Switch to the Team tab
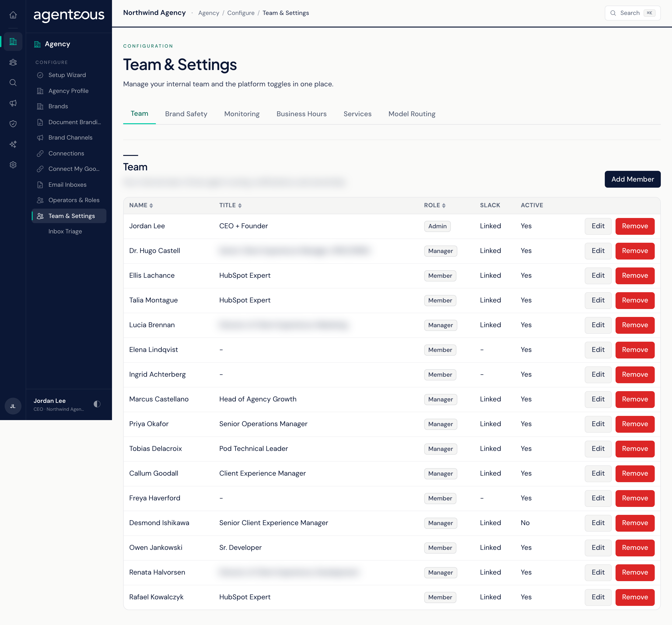 coord(139,114)
